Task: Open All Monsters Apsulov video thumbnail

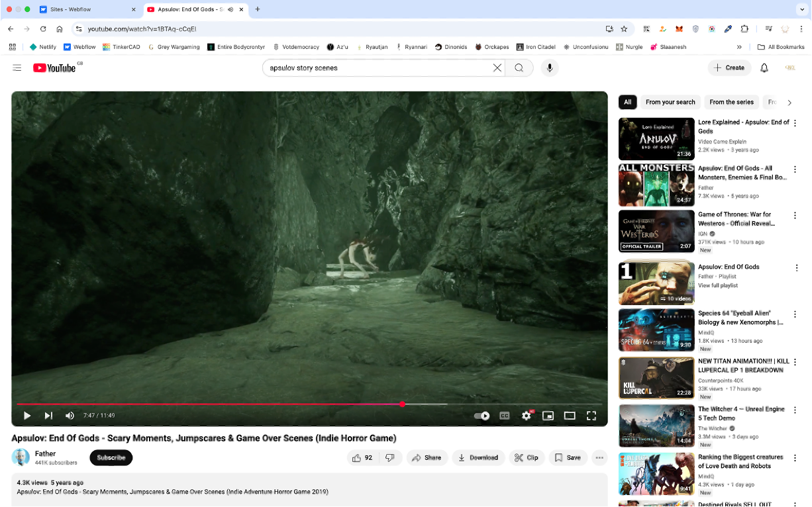Action: coord(656,185)
